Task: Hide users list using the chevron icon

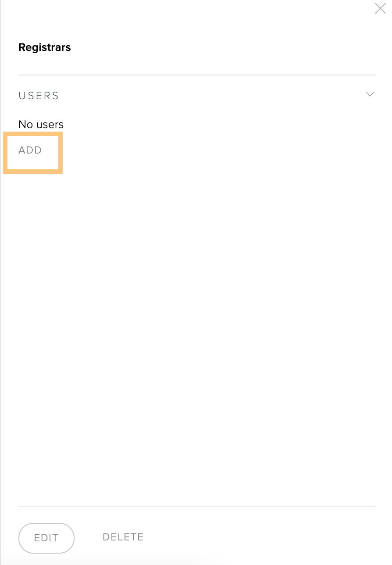Action: pyautogui.click(x=370, y=94)
